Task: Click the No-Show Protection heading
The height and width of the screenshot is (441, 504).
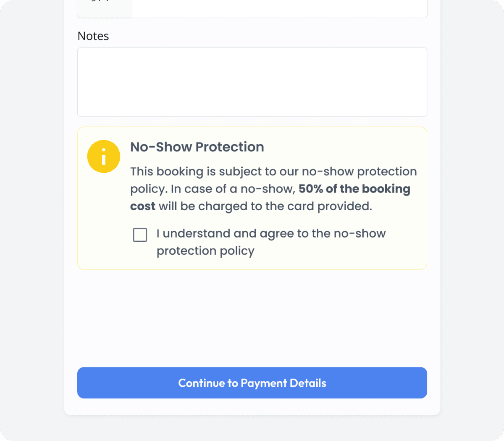Action: pos(197,147)
